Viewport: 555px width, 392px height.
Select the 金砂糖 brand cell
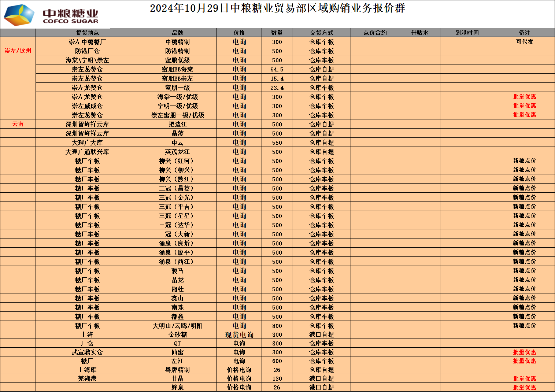pyautogui.click(x=177, y=334)
